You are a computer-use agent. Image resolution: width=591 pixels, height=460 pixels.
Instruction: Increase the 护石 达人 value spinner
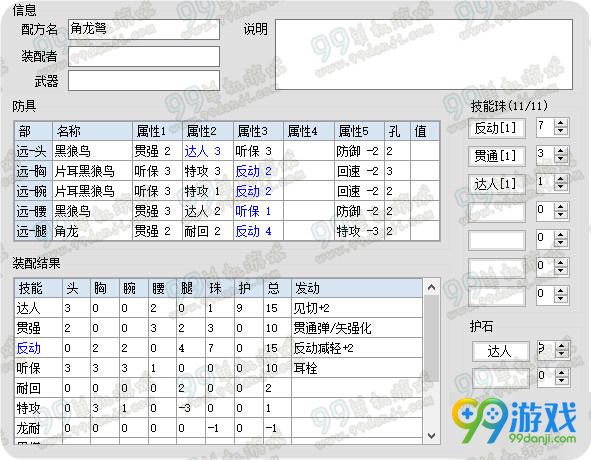[x=562, y=346]
